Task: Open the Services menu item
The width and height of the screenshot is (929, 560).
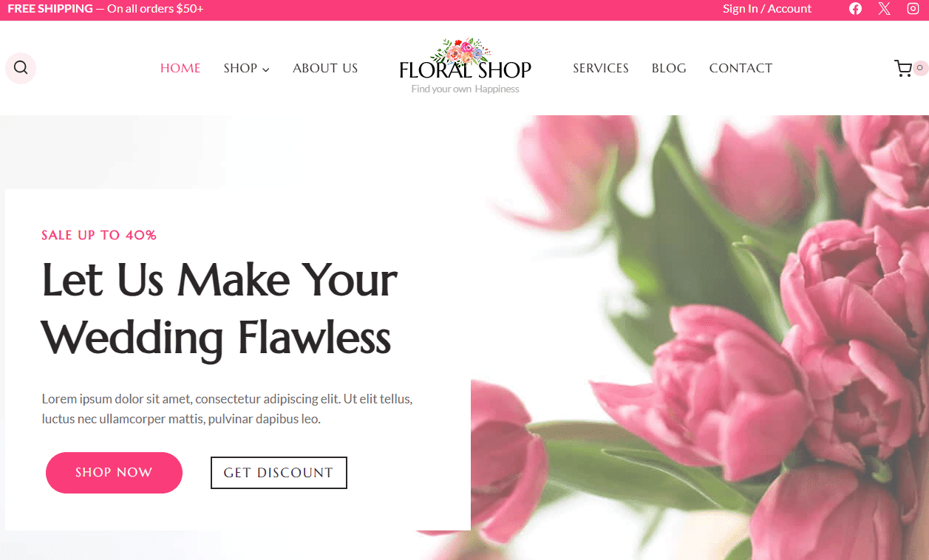Action: [x=601, y=68]
